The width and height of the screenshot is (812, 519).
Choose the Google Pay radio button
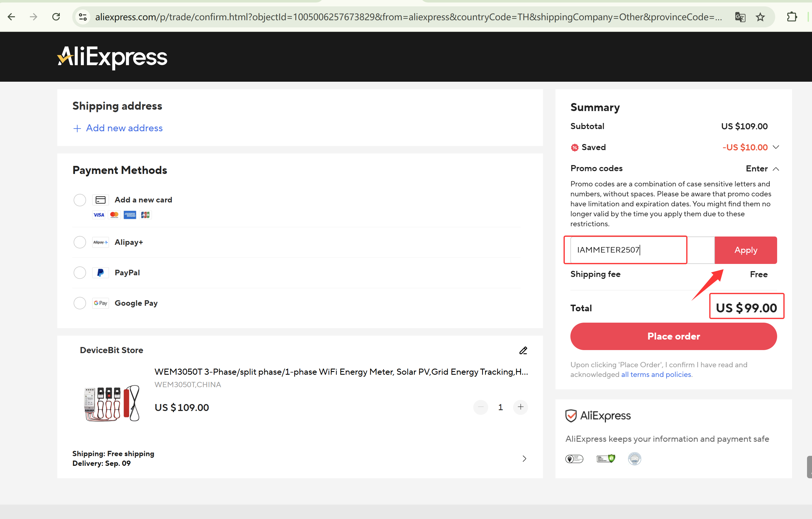pos(80,303)
